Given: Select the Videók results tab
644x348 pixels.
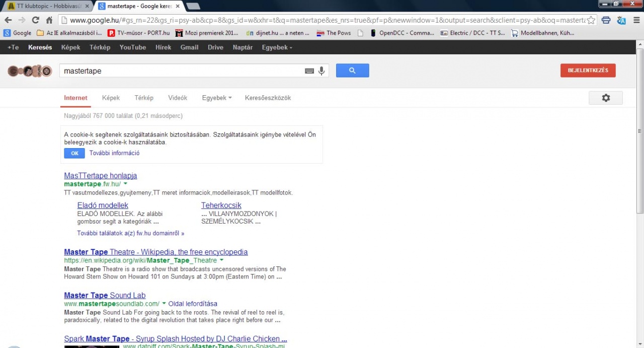Looking at the screenshot, I should [178, 98].
